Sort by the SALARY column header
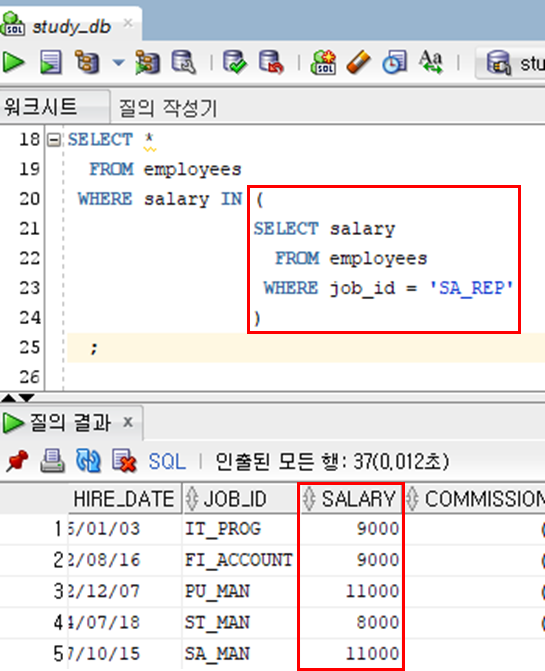The image size is (545, 671). [351, 499]
